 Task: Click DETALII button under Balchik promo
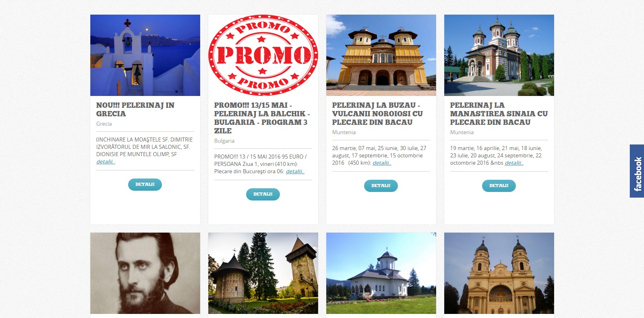click(263, 194)
